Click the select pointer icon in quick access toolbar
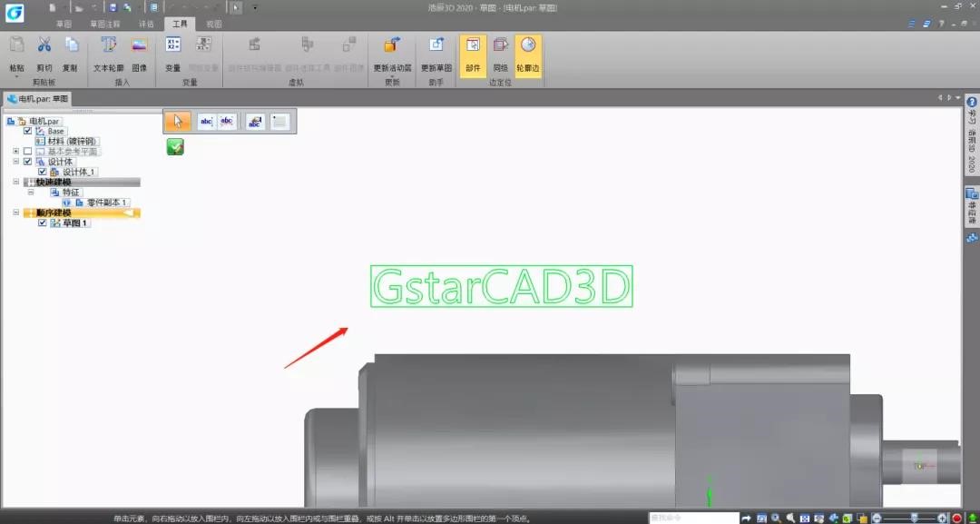Viewport: 980px width, 524px height. tap(236, 7)
